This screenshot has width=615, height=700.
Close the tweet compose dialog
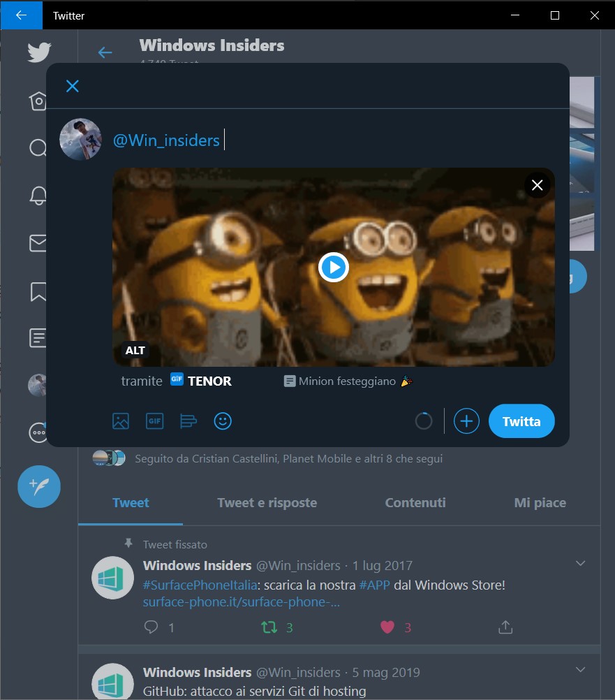tap(72, 86)
